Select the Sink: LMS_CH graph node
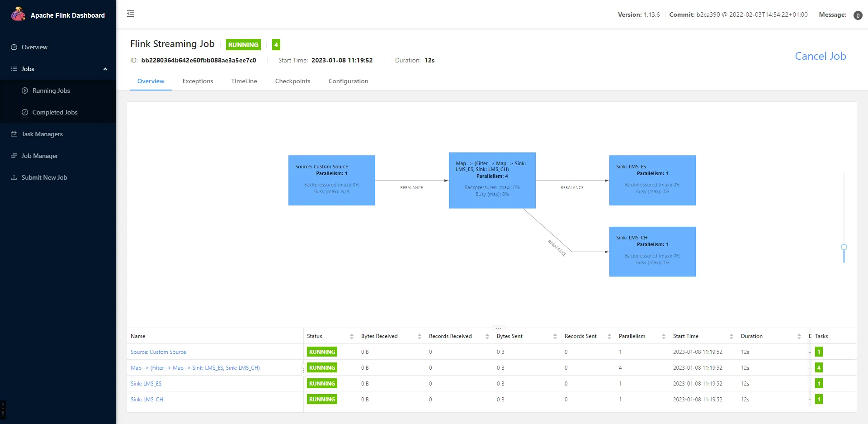This screenshot has width=868, height=424. click(652, 252)
